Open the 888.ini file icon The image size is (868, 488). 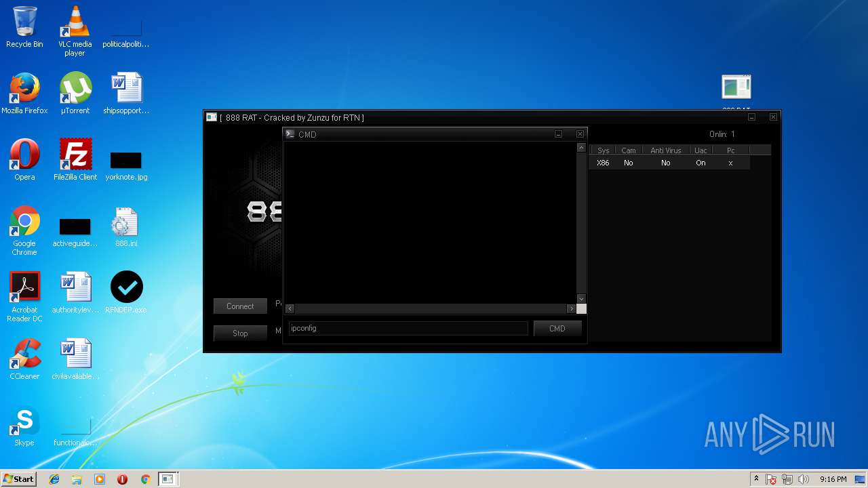pyautogui.click(x=126, y=226)
